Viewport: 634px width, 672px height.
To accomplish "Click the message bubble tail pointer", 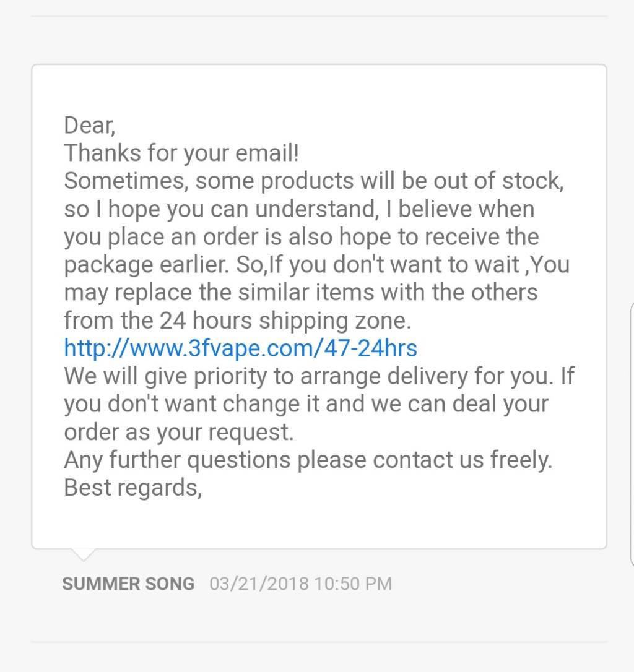I will point(82,554).
